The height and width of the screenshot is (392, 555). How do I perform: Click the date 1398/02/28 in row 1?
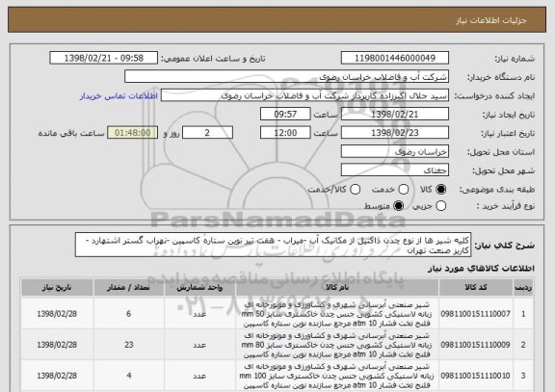57,314
